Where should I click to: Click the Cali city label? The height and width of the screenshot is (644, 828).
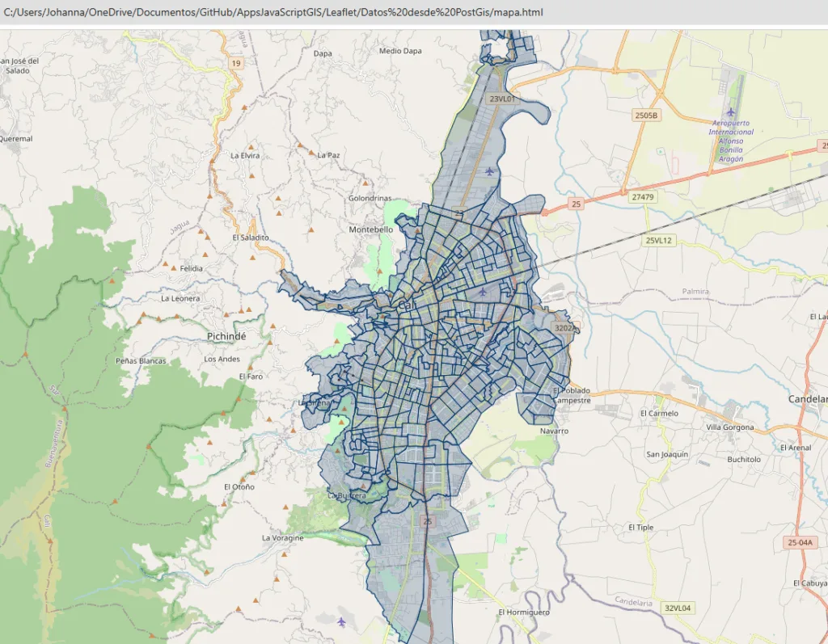pos(408,305)
